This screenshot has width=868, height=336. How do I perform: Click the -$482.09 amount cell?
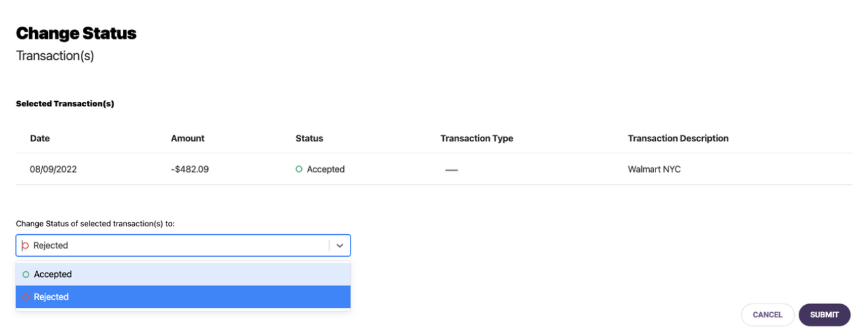pos(190,169)
